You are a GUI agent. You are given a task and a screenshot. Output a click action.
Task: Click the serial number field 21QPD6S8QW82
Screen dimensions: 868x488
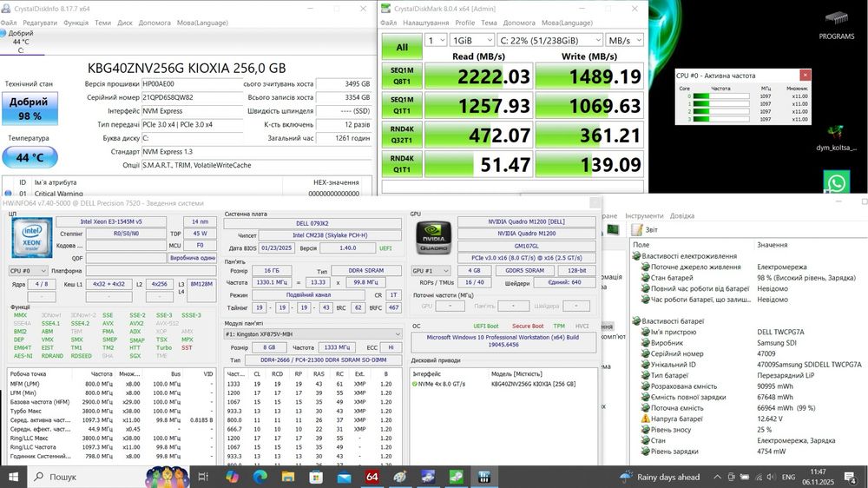pyautogui.click(x=192, y=97)
